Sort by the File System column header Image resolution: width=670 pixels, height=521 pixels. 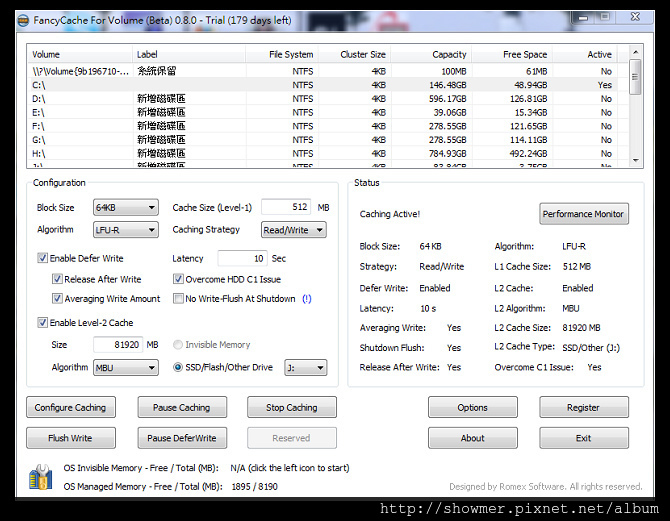coord(282,54)
